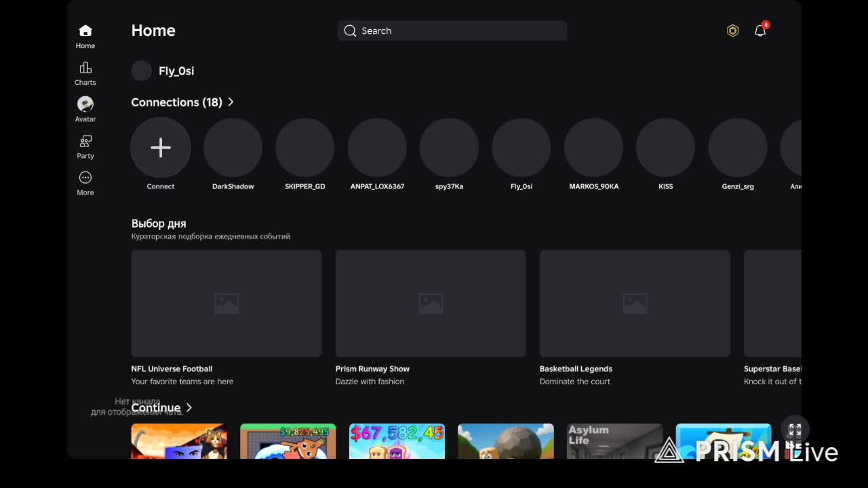The height and width of the screenshot is (488, 868).
Task: Click 'Кураторская подборка ежедневных событий' text
Action: point(211,237)
